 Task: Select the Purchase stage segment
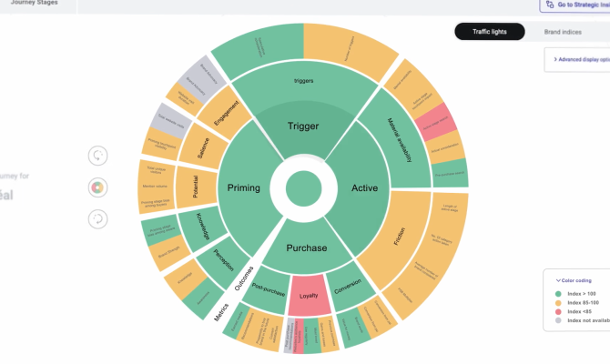(308, 248)
